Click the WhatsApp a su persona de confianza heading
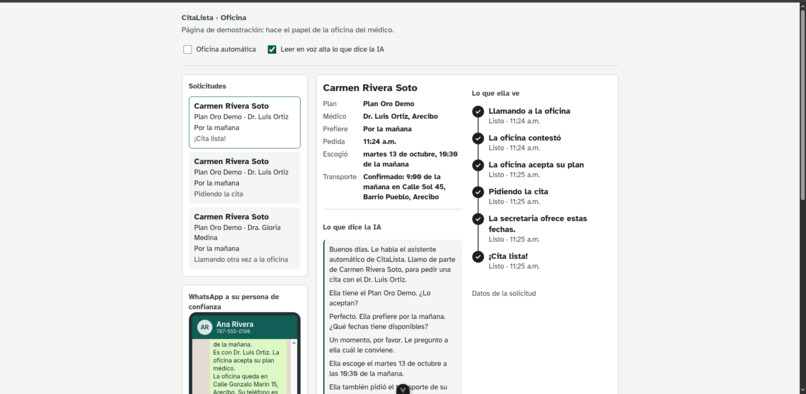This screenshot has width=806, height=394. [x=233, y=301]
